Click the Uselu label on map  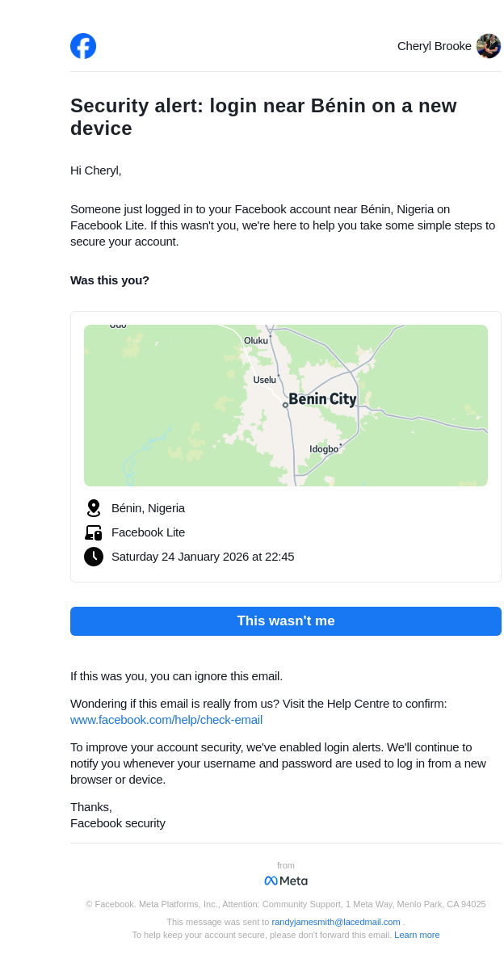(x=264, y=380)
